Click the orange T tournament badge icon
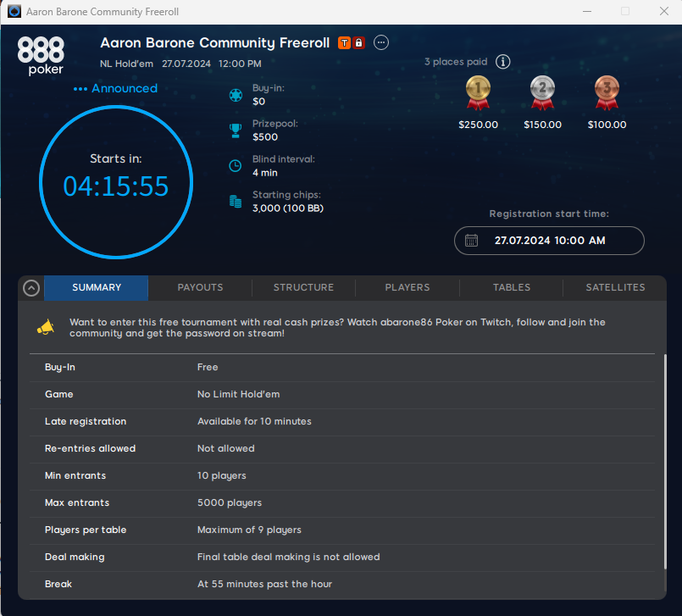Image resolution: width=682 pixels, height=616 pixels. (x=344, y=42)
